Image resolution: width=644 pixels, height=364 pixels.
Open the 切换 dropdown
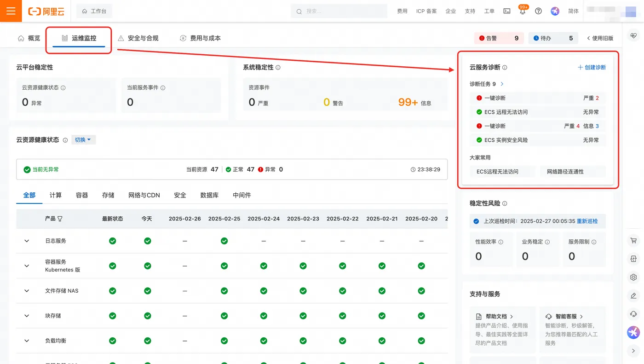[x=83, y=140]
